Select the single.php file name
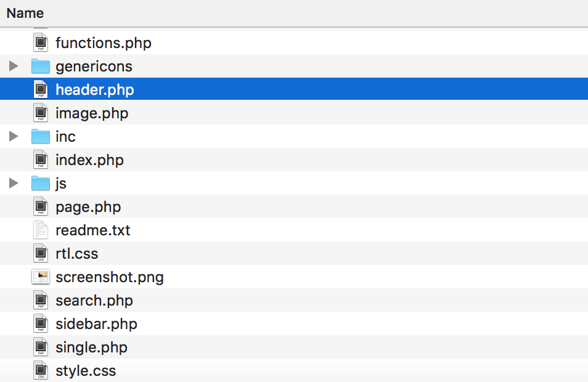 tap(91, 347)
